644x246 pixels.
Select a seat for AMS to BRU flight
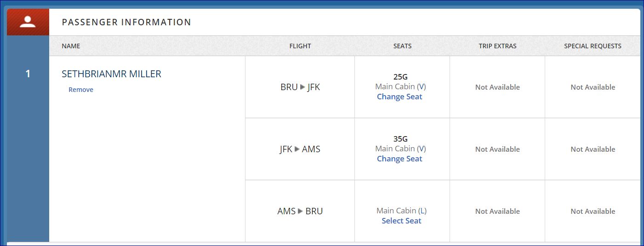pyautogui.click(x=401, y=221)
